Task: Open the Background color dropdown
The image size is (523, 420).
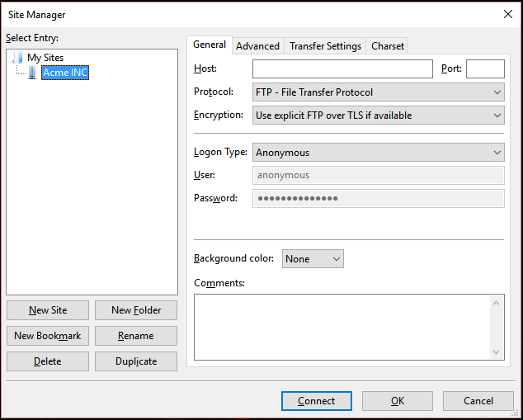Action: tap(313, 259)
